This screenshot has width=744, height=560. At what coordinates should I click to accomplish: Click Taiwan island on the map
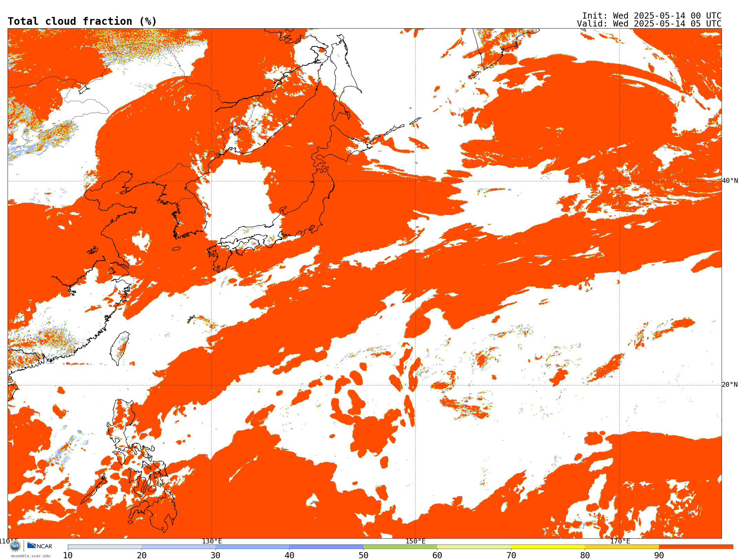tap(119, 348)
